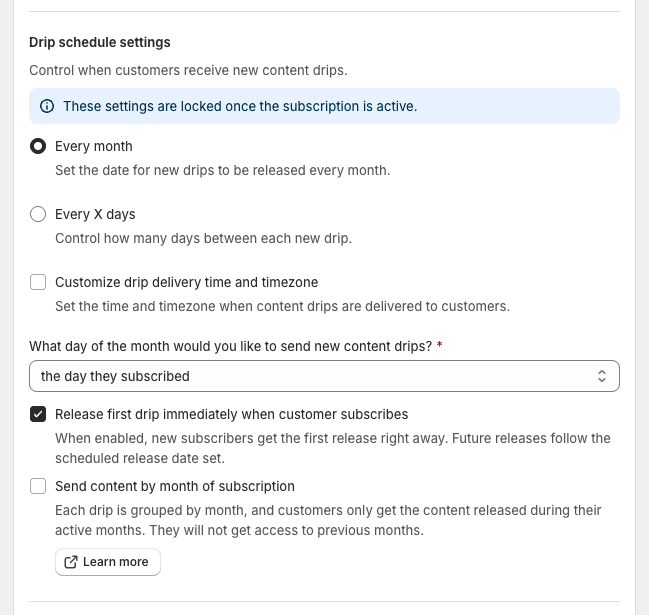Click the Drip schedule settings heading

[x=100, y=42]
